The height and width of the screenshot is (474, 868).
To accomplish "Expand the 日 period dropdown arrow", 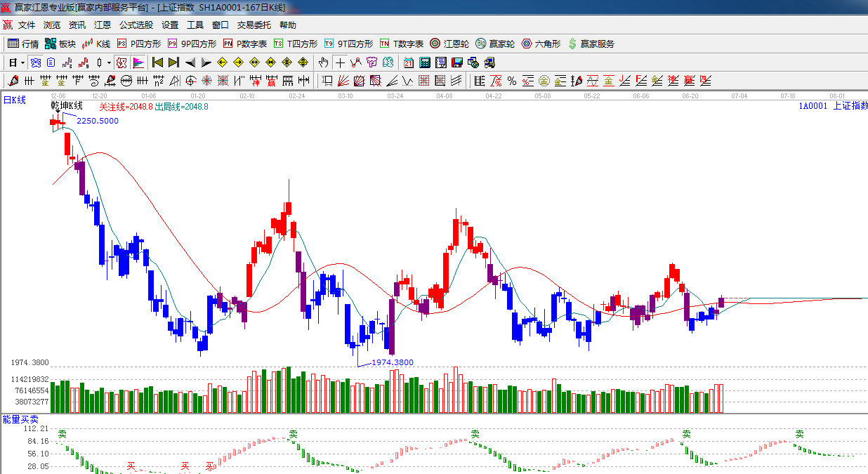I will click(x=22, y=62).
